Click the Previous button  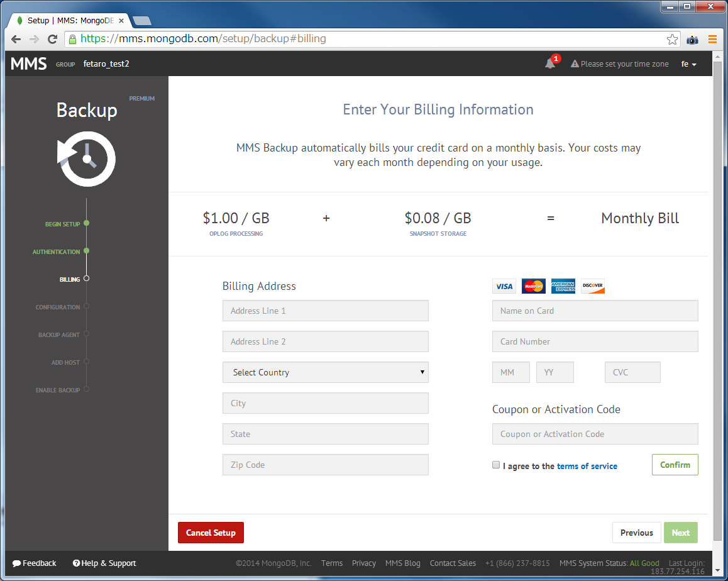click(636, 533)
